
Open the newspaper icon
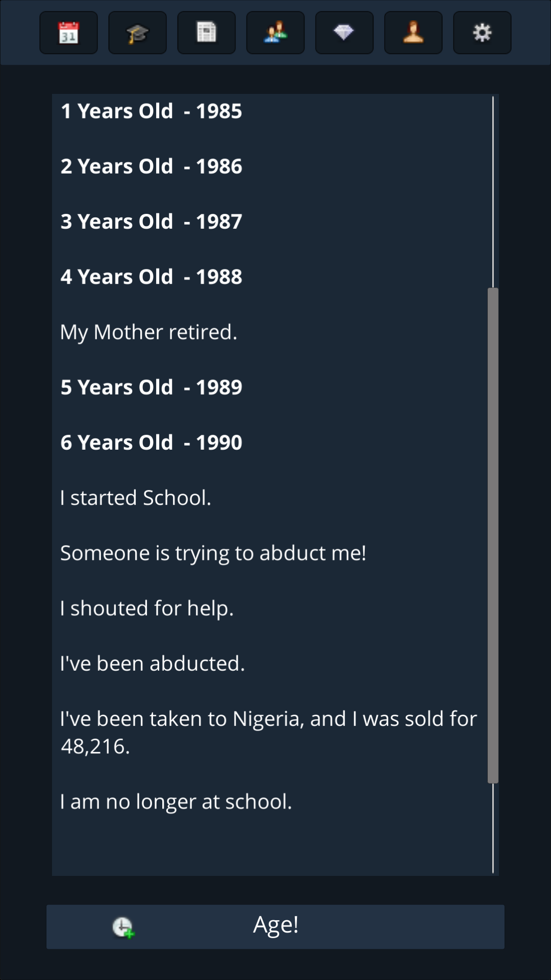point(206,33)
